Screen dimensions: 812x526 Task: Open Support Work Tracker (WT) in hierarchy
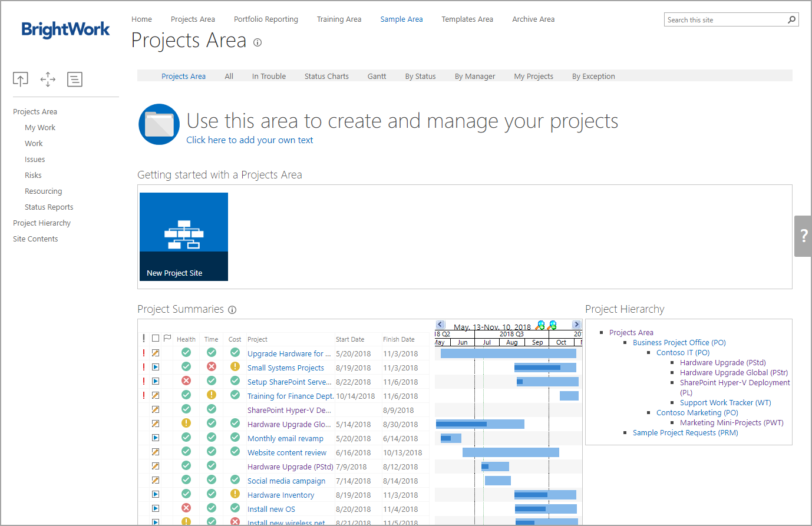725,402
